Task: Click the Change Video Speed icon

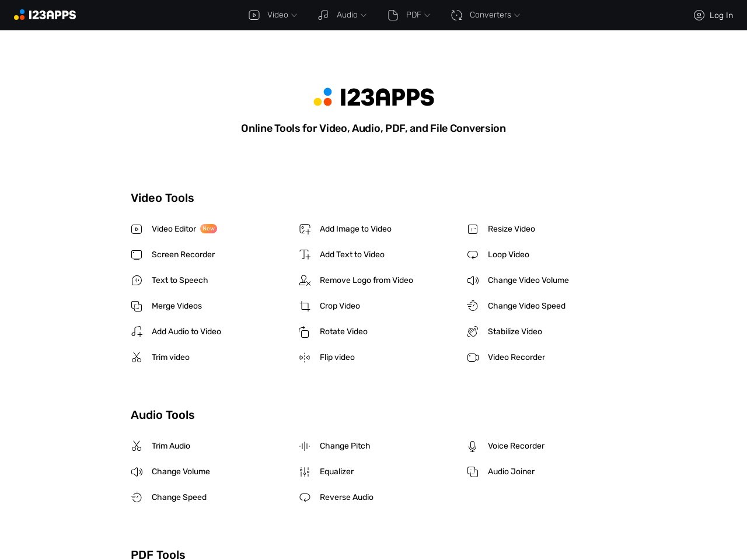Action: [x=473, y=306]
